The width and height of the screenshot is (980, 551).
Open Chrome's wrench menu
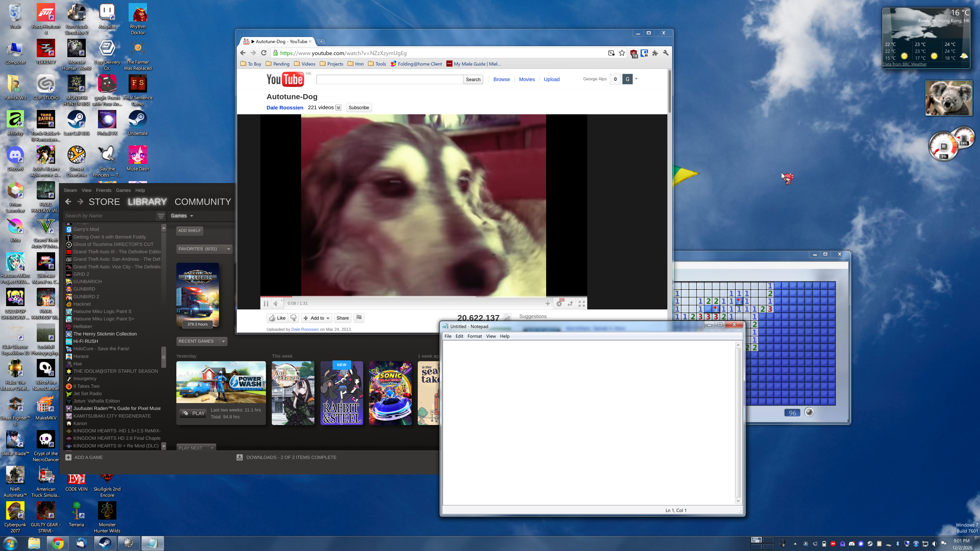[x=666, y=53]
